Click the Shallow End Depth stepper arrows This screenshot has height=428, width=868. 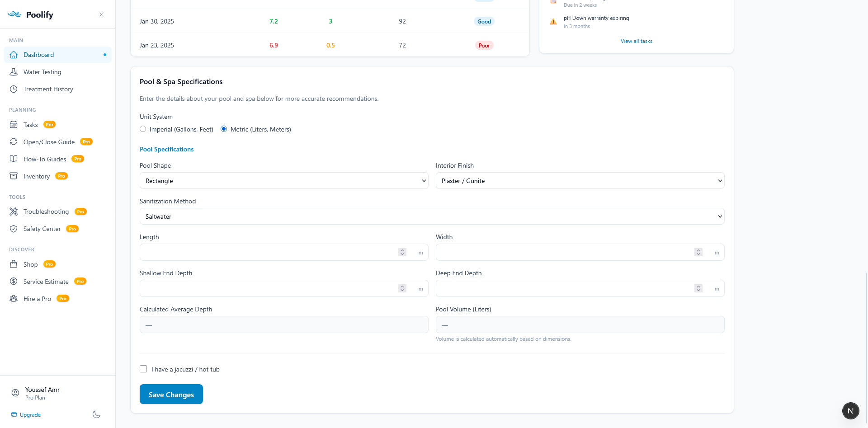402,288
